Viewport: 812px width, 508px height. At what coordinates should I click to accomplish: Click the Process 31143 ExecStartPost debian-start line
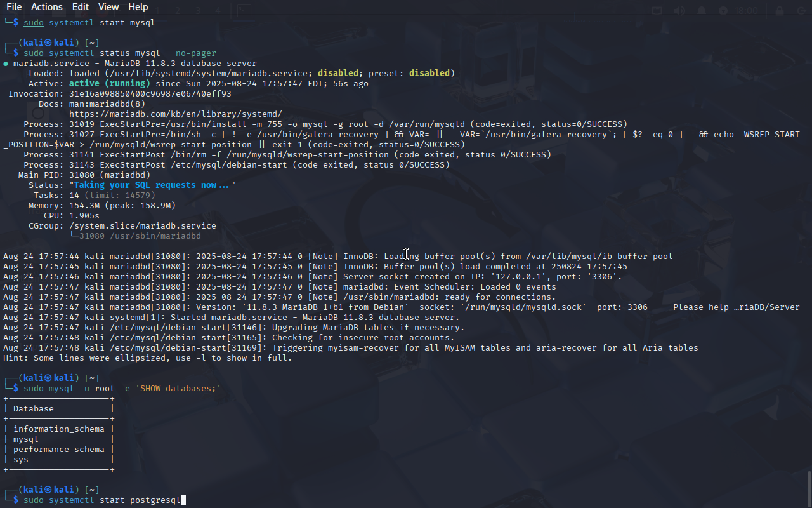(237, 165)
